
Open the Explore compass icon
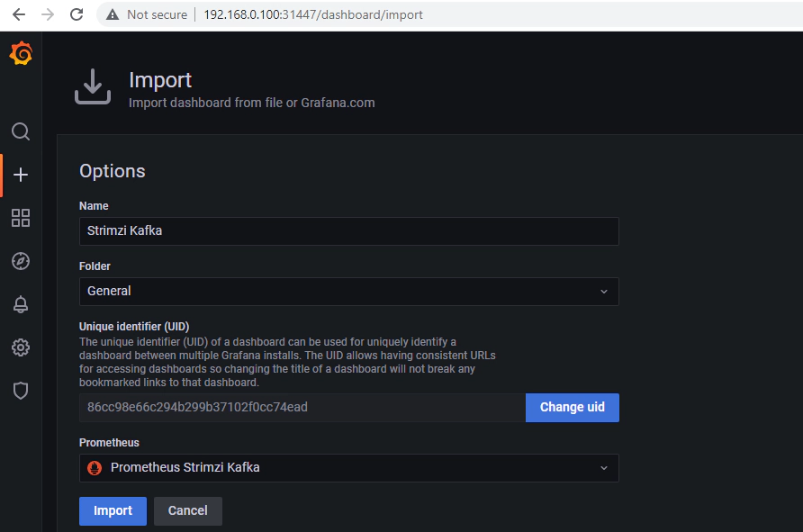pos(21,261)
